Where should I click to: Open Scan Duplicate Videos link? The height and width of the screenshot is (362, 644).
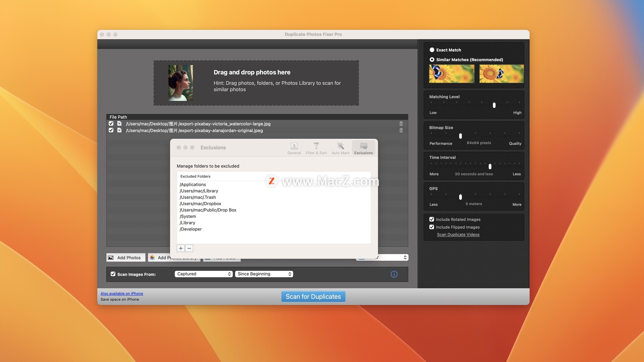click(458, 235)
